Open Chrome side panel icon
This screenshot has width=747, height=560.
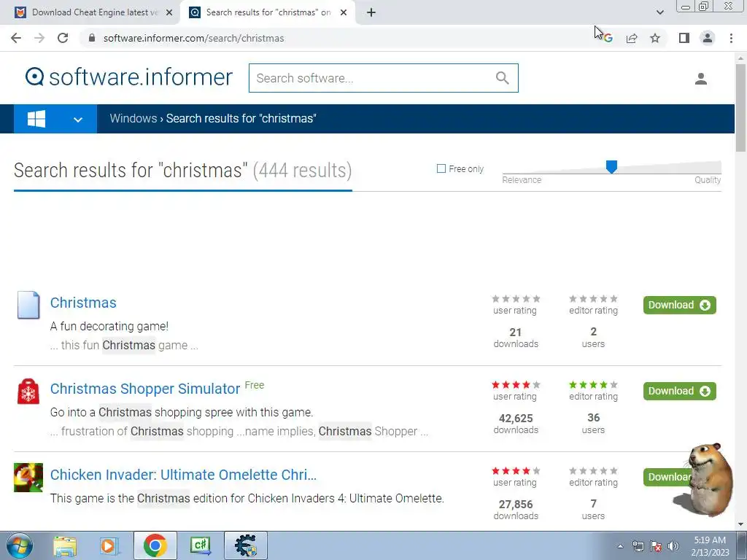pos(684,38)
